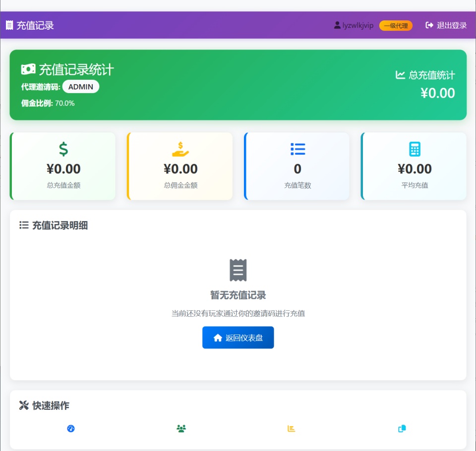Select the 总充值金额 statistics card
The height and width of the screenshot is (451, 476).
[63, 166]
